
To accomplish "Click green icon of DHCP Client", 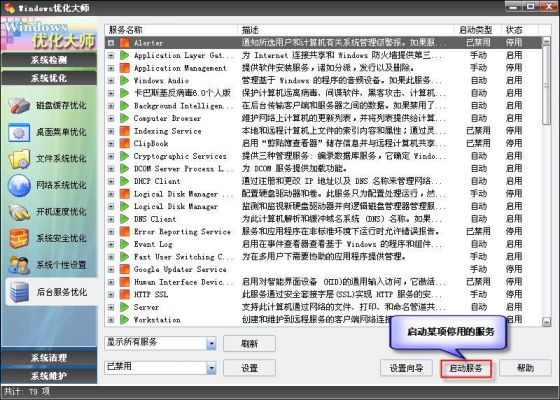I will coord(125,181).
